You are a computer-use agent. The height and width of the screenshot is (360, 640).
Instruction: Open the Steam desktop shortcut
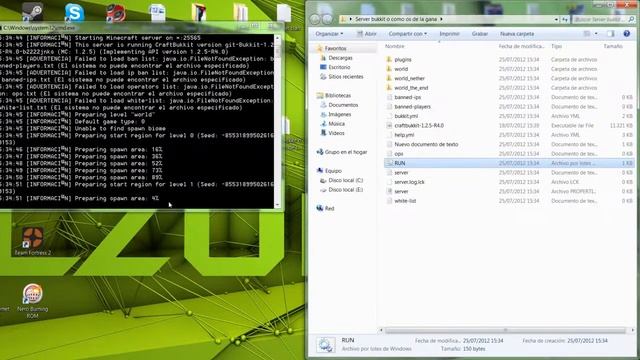[33, 12]
